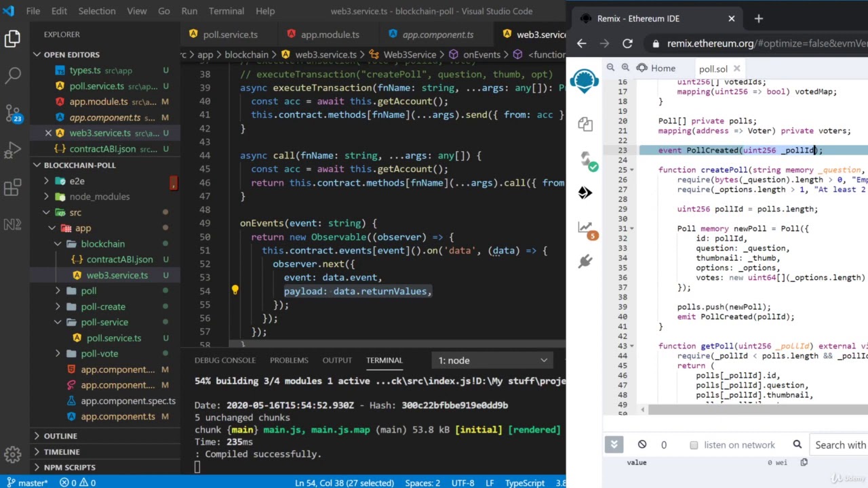Image resolution: width=868 pixels, height=488 pixels.
Task: Copy value icon next to 0 wei
Action: [804, 462]
